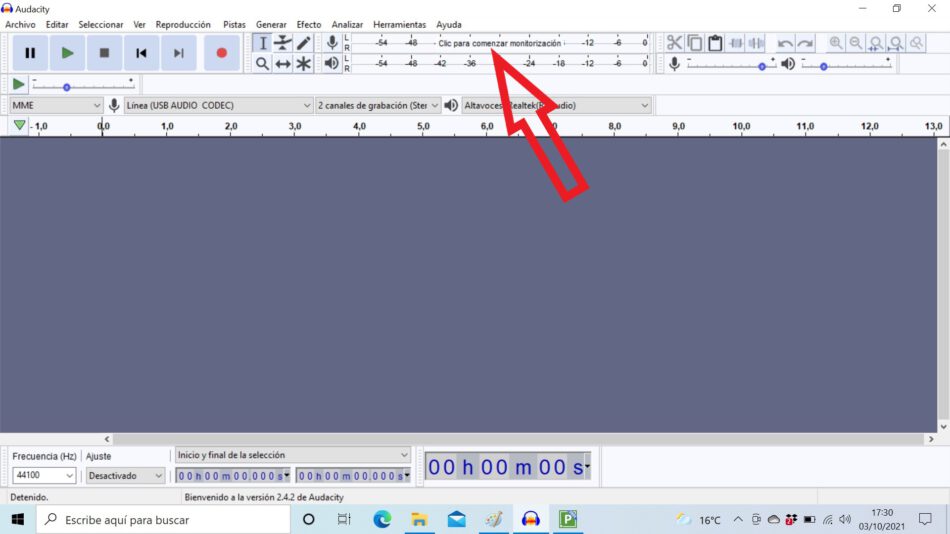Click the Zoom Out icon
The image size is (950, 534).
pos(855,43)
